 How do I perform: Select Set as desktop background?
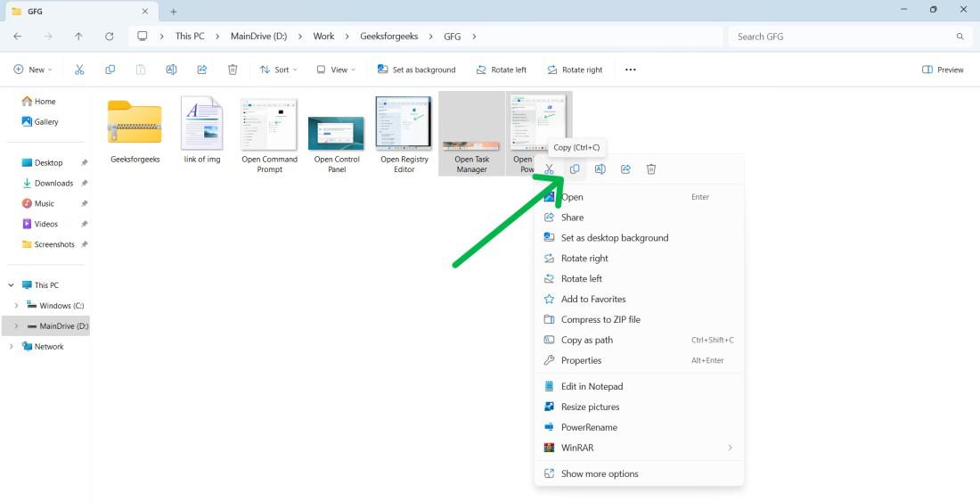click(x=639, y=237)
